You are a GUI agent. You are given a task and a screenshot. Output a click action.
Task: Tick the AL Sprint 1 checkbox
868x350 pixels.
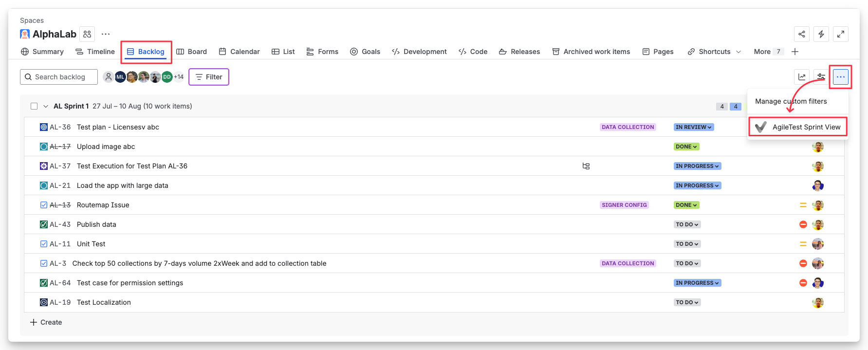(34, 106)
